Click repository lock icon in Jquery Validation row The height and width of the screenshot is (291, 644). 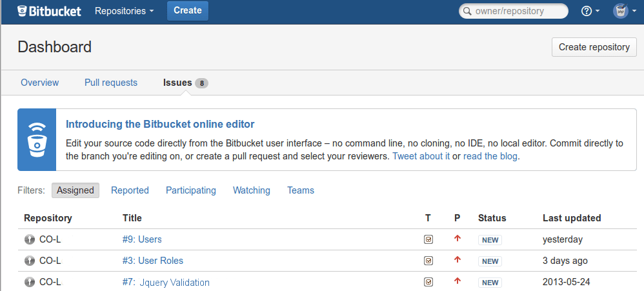pyautogui.click(x=29, y=282)
